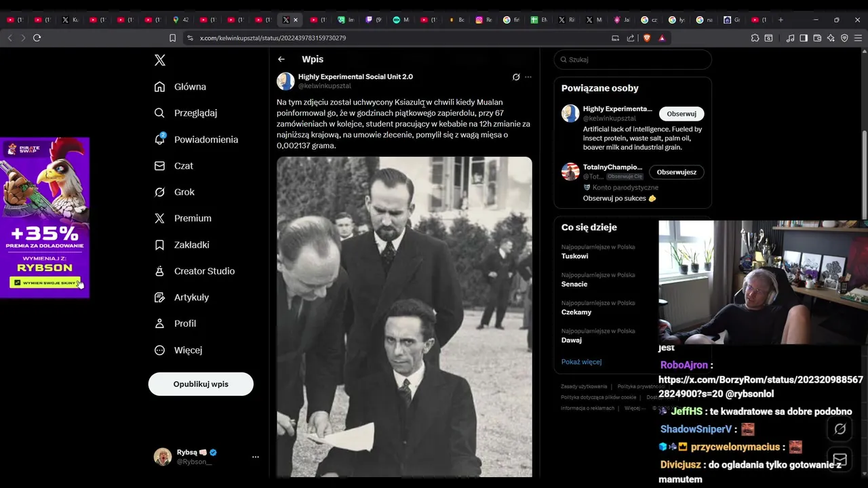Open Profil page
The image size is (868, 488).
coord(175,324)
